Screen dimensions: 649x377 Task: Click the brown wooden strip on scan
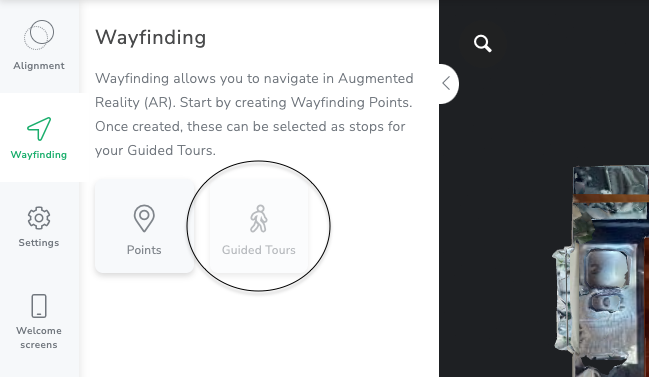coord(611,199)
